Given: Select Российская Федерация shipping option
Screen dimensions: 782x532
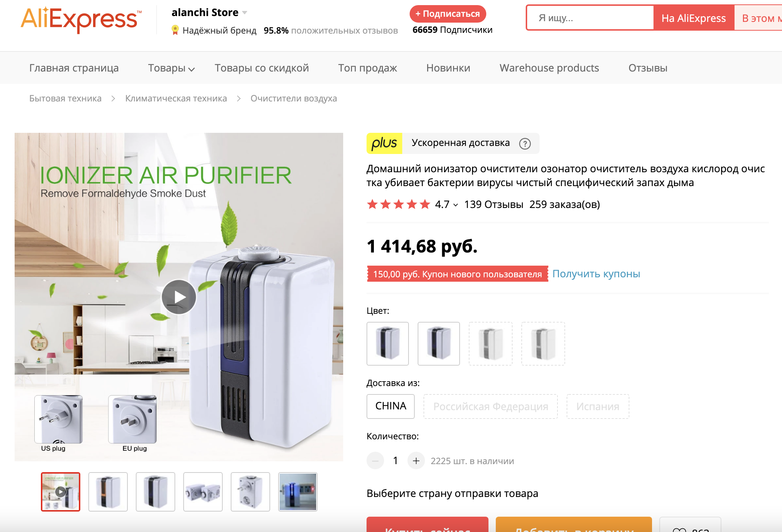Looking at the screenshot, I should click(x=491, y=406).
